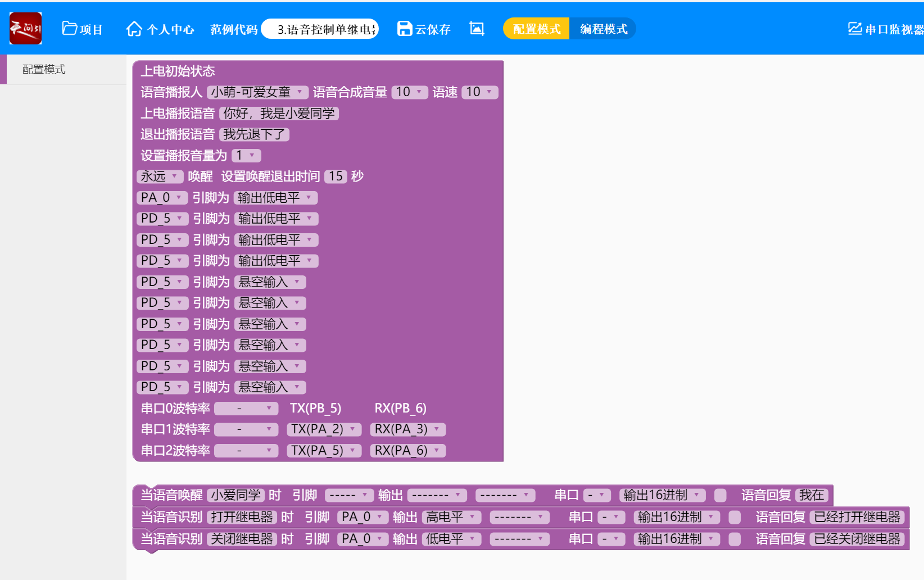
Task: Click the red app logo icon
Action: tap(25, 29)
